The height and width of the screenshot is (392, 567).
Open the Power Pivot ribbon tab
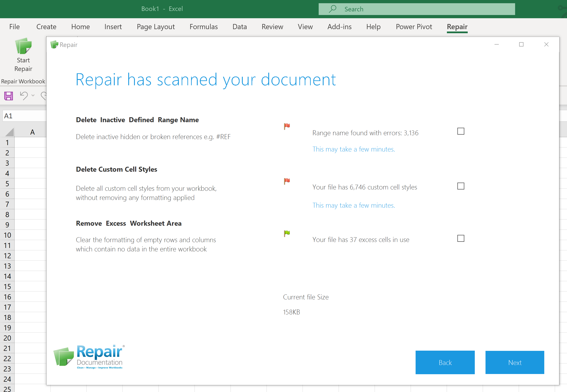point(414,27)
